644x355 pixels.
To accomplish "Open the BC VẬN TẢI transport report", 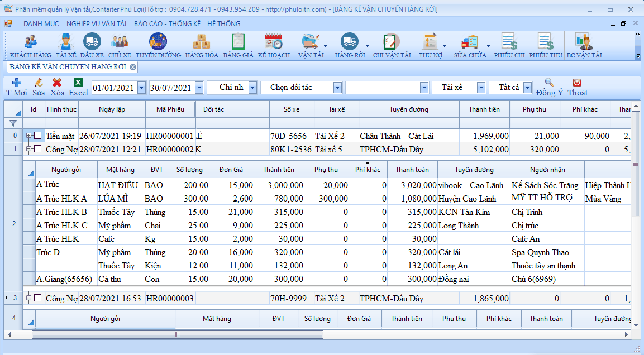I will (584, 46).
